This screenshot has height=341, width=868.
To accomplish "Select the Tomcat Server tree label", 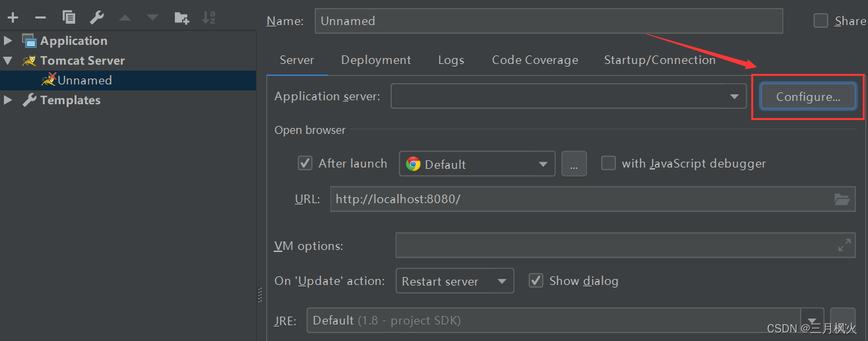I will 82,60.
